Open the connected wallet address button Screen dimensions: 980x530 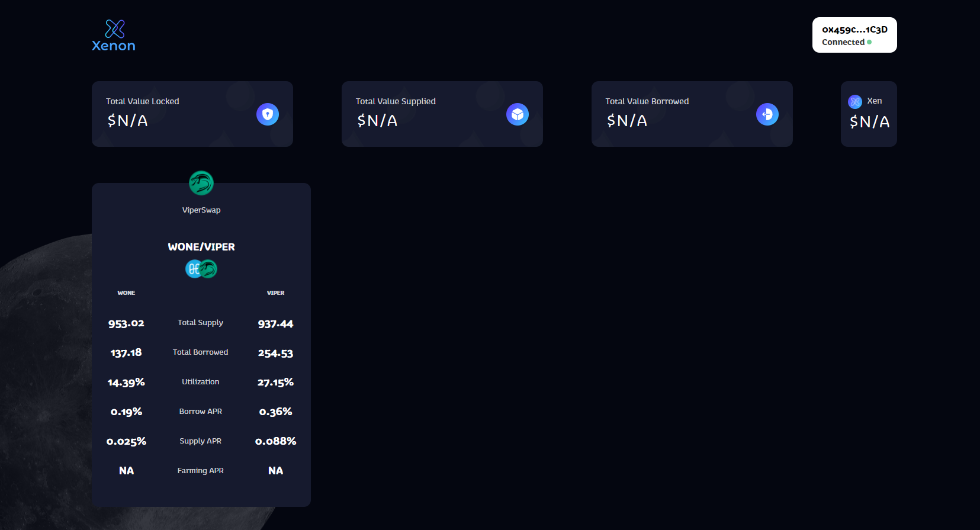click(854, 35)
